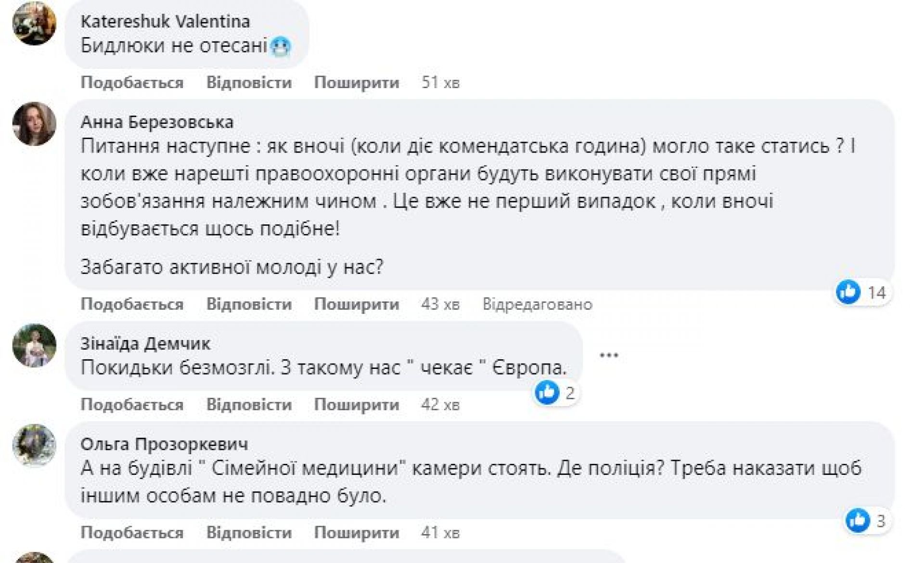Click the 51 хв timestamp on Valentina's comment
The image size is (924, 563).
point(440,82)
